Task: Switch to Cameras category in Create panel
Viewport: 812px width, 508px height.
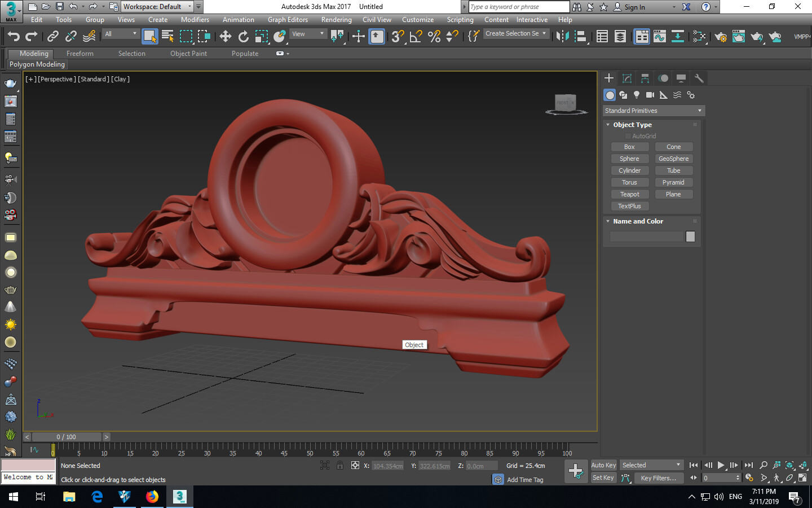Action: [x=650, y=95]
